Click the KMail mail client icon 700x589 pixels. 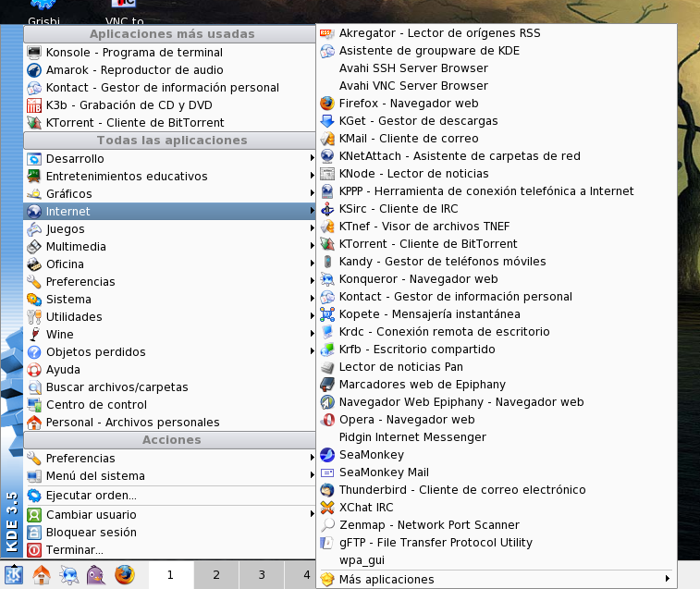click(327, 139)
